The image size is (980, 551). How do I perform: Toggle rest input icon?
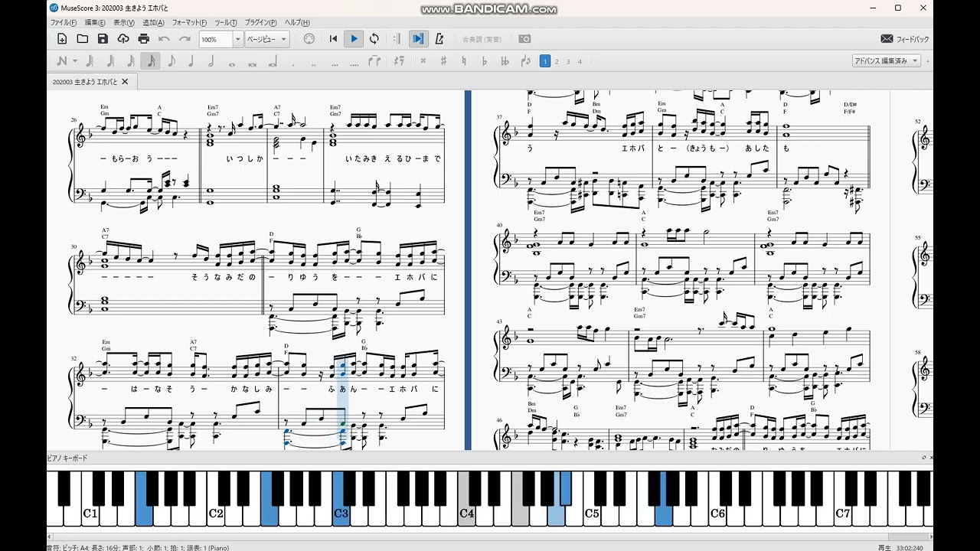[x=398, y=61]
